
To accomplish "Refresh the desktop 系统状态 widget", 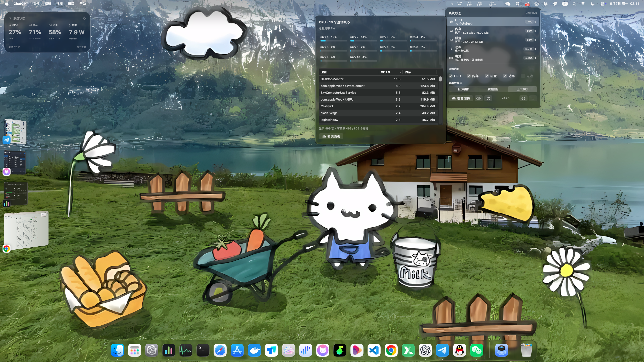I will (85, 18).
